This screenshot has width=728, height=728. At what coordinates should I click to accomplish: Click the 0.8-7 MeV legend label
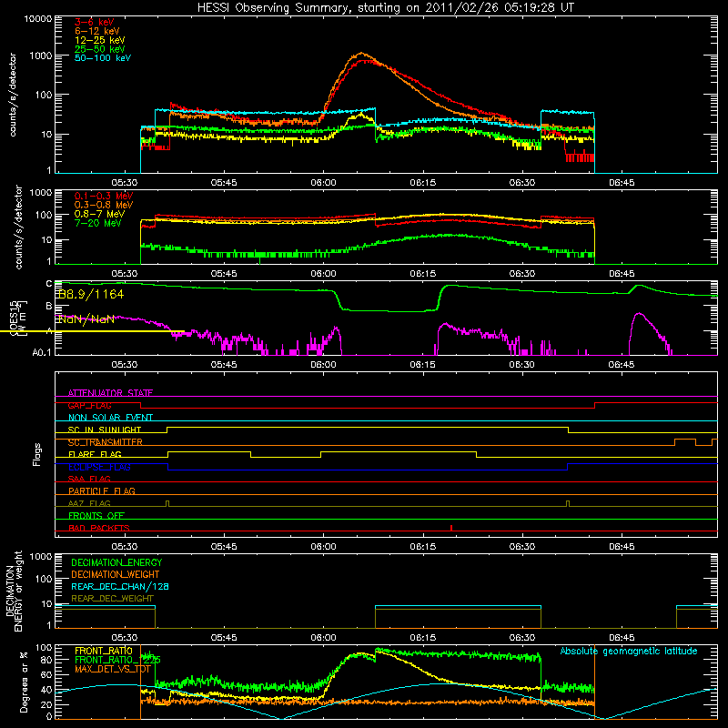click(x=100, y=214)
